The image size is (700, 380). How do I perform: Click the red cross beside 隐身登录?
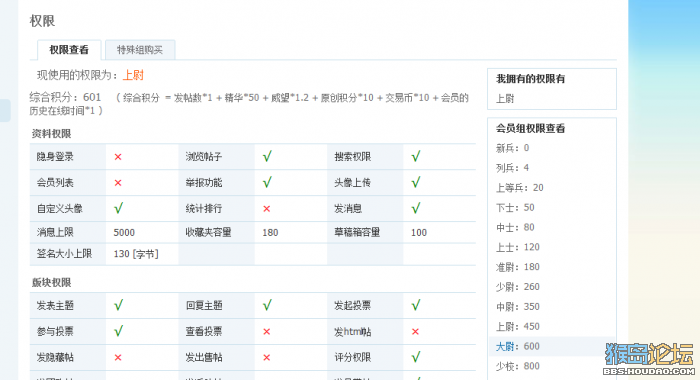coord(118,157)
